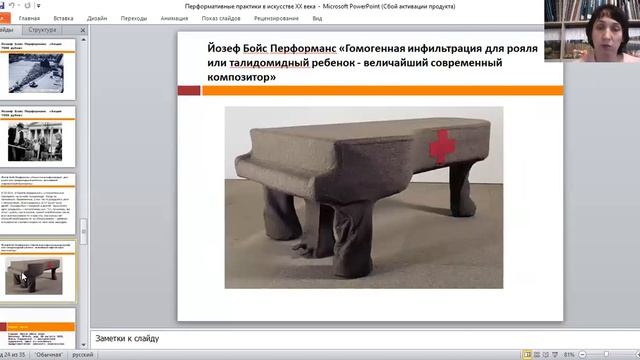Click the 81% zoom level
This screenshot has height=360, width=640.
tap(569, 355)
